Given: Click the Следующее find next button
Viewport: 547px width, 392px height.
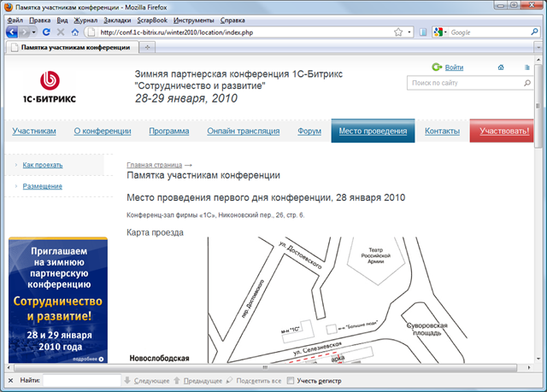Looking at the screenshot, I should click(147, 381).
